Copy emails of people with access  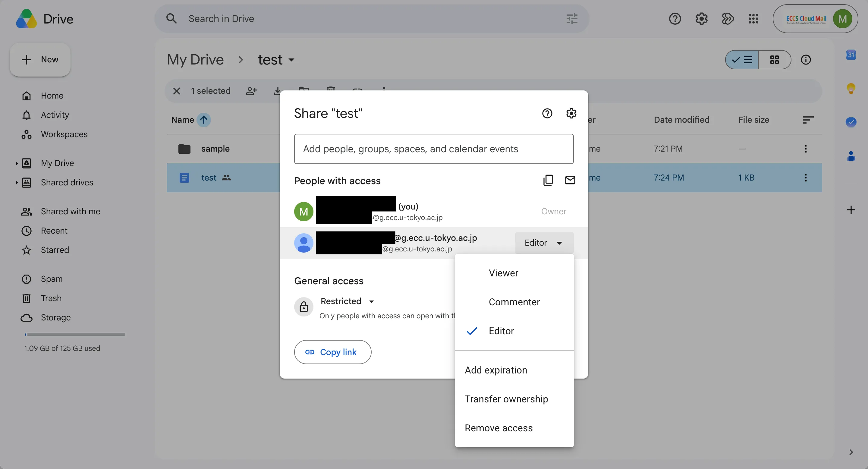click(x=548, y=180)
